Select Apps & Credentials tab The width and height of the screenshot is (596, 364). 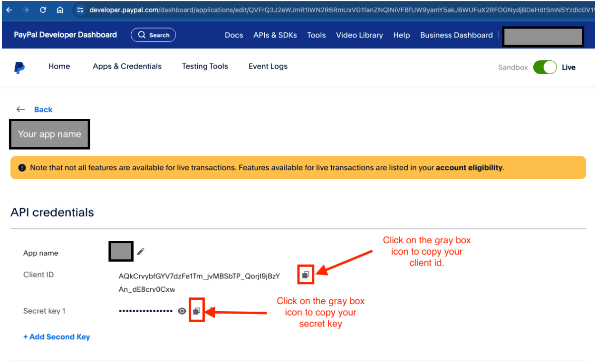pyautogui.click(x=127, y=67)
